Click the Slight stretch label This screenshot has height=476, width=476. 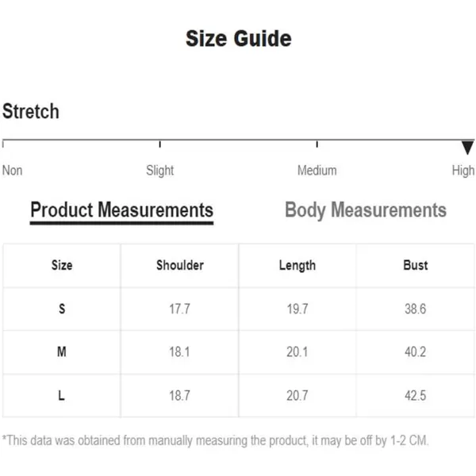159,171
